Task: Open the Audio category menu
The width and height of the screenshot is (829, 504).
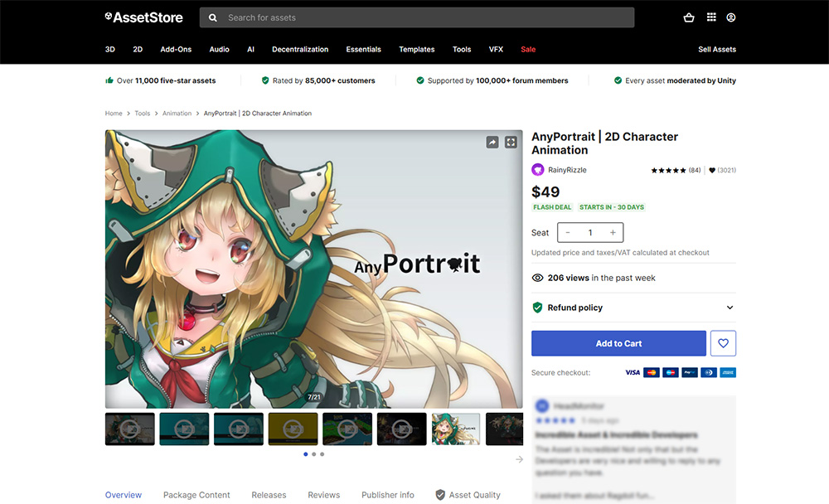Action: pos(220,49)
